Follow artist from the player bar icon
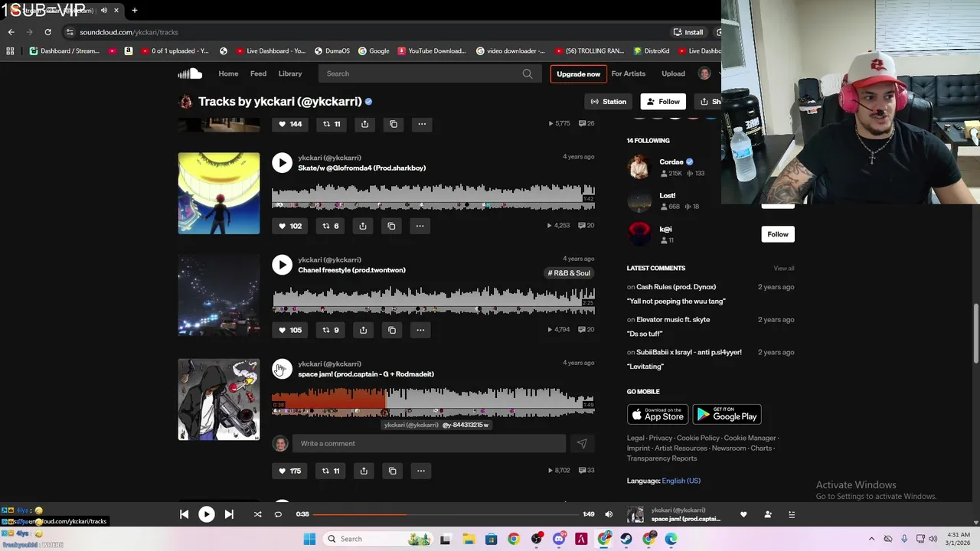Image resolution: width=980 pixels, height=551 pixels. click(x=768, y=514)
